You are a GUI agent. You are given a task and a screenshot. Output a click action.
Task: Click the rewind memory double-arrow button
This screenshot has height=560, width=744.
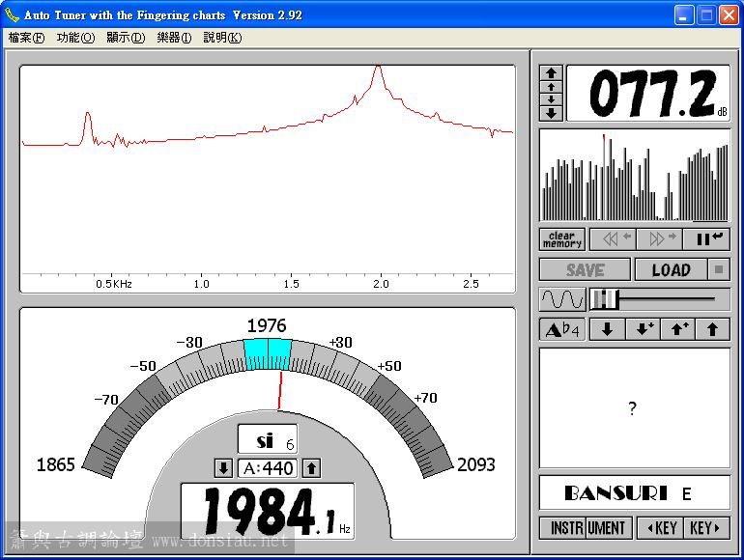(611, 239)
